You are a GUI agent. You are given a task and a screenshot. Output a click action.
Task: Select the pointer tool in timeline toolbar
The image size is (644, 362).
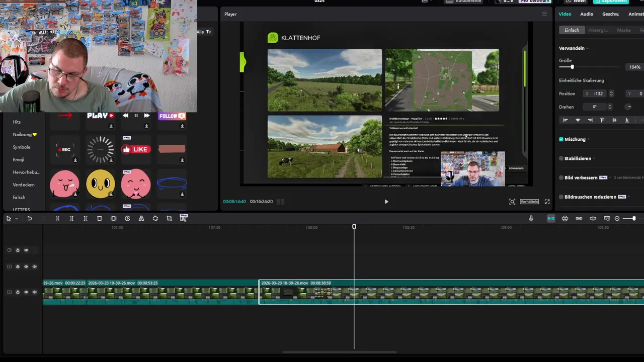click(x=9, y=218)
